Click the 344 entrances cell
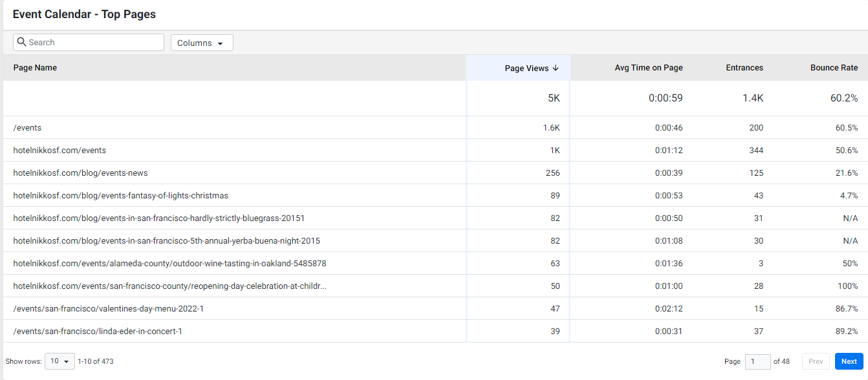Viewport: 868px width, 380px height. coord(756,151)
